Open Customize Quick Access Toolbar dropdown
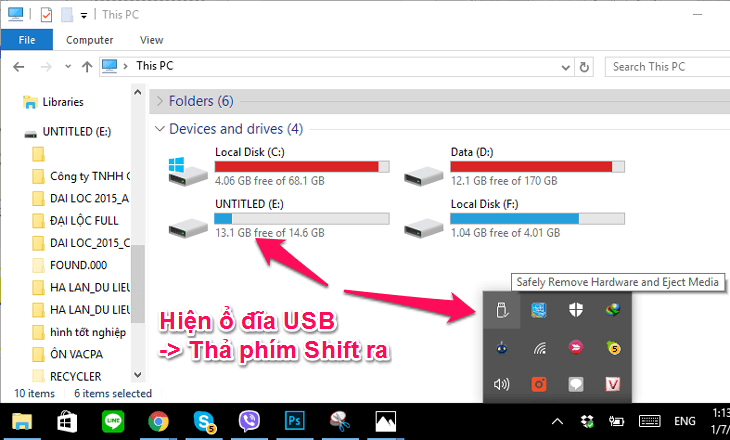Viewport: 730px width, 440px height. pyautogui.click(x=84, y=15)
